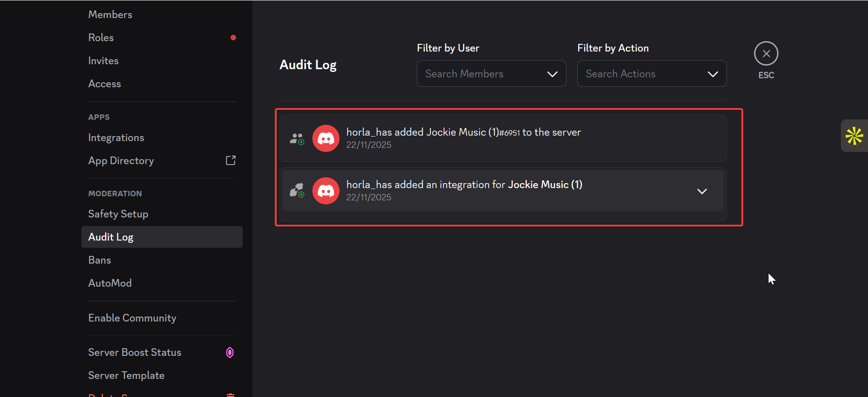Open the Integrations settings

point(116,137)
